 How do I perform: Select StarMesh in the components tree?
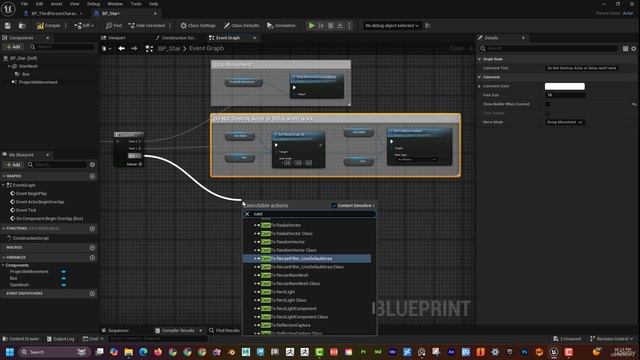point(29,66)
